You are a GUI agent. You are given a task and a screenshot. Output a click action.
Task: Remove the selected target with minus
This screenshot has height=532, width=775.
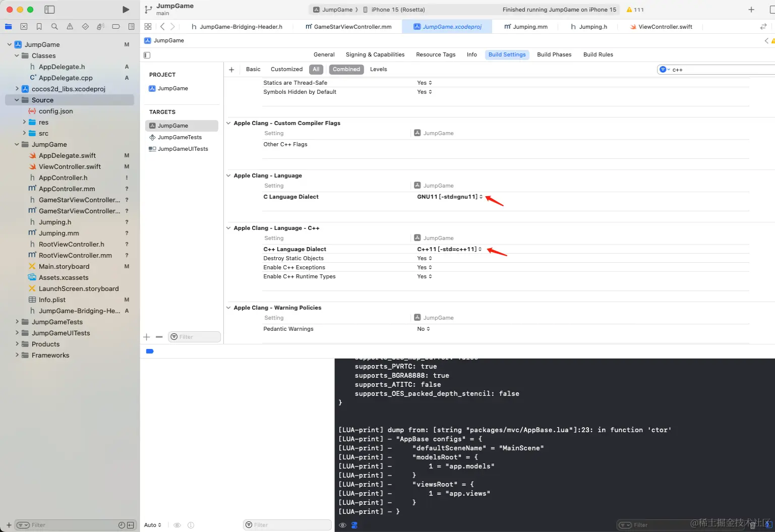pos(159,337)
